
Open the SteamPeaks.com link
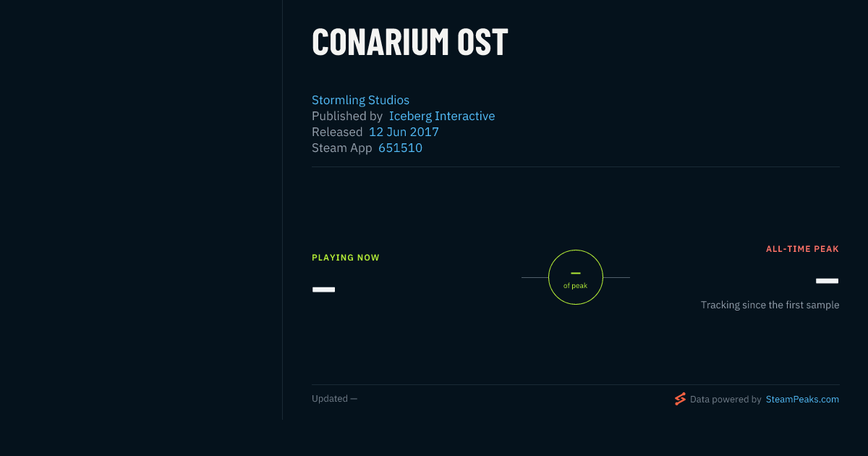802,399
